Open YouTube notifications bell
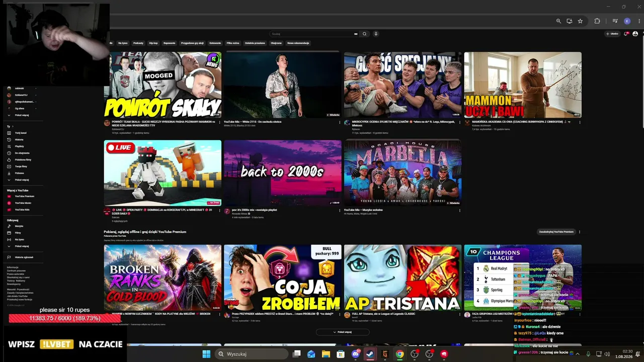Image resolution: width=644 pixels, height=362 pixels. 626,34
